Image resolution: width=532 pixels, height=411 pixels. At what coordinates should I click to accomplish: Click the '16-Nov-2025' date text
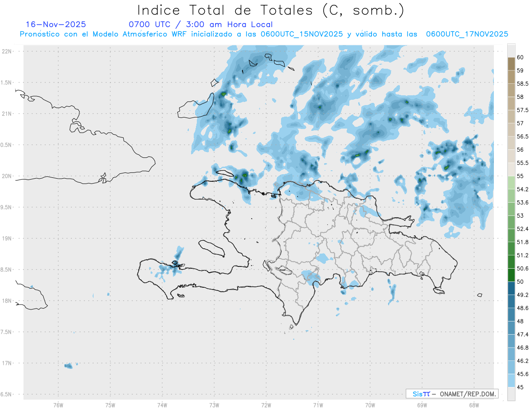(x=56, y=24)
